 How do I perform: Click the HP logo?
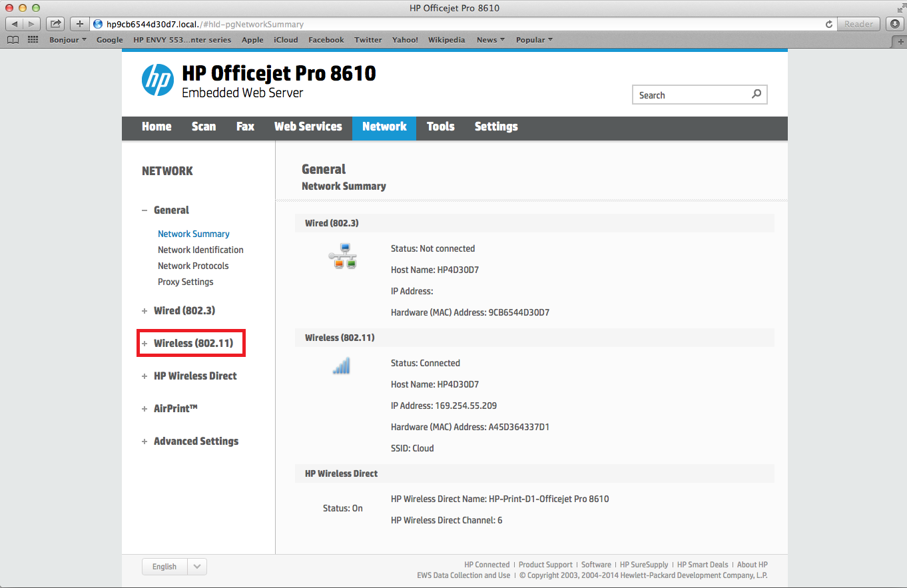pos(158,80)
